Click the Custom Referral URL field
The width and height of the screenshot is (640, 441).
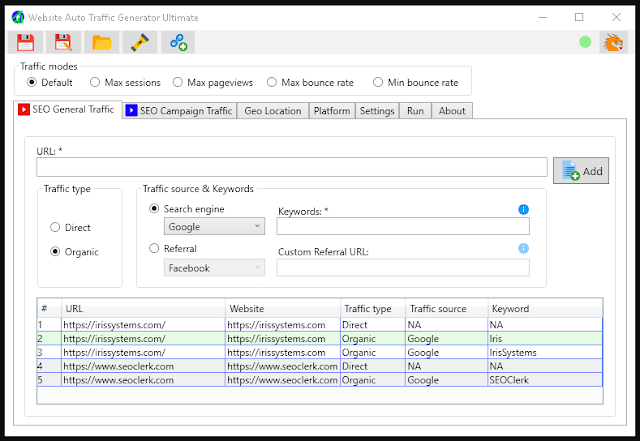[x=403, y=268]
